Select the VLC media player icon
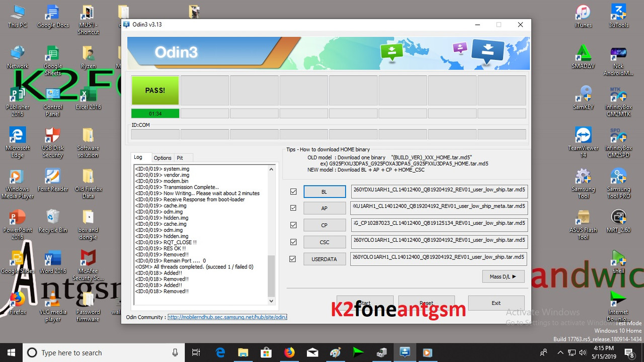 click(53, 307)
